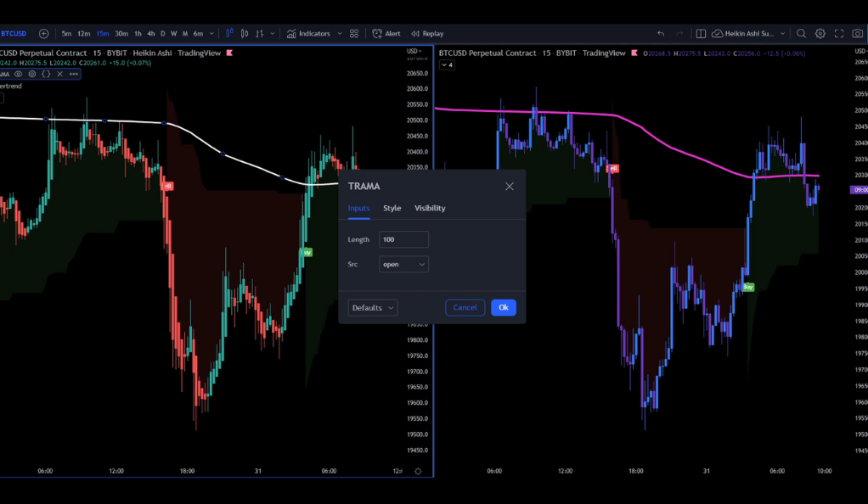
Task: Open the Defaults dropdown in TRAMA dialog
Action: click(x=373, y=308)
